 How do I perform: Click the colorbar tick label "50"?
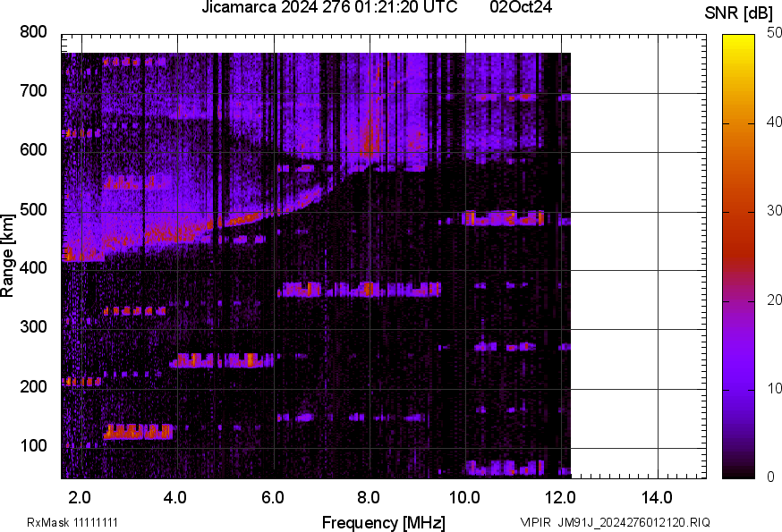click(774, 33)
